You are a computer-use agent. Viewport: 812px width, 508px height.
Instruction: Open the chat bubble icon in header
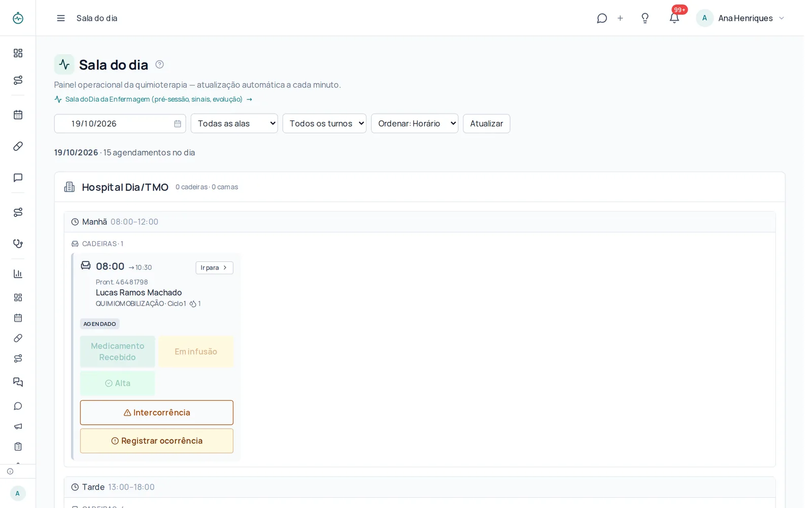pyautogui.click(x=602, y=18)
